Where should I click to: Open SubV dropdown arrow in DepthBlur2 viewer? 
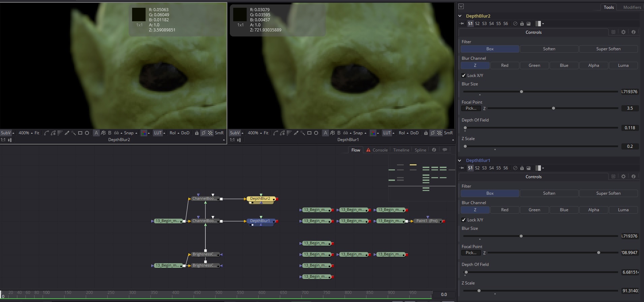[13, 133]
